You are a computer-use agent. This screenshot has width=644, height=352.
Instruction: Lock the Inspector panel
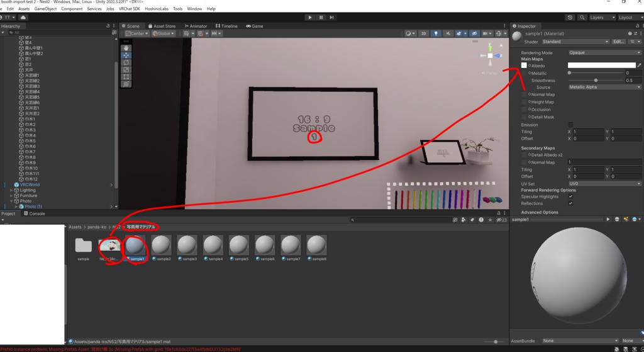click(x=638, y=26)
